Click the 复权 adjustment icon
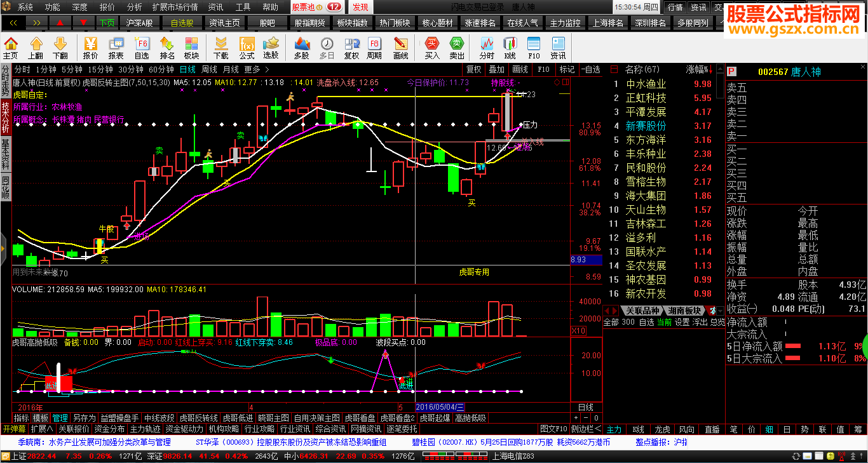868x463 pixels. pyautogui.click(x=351, y=48)
